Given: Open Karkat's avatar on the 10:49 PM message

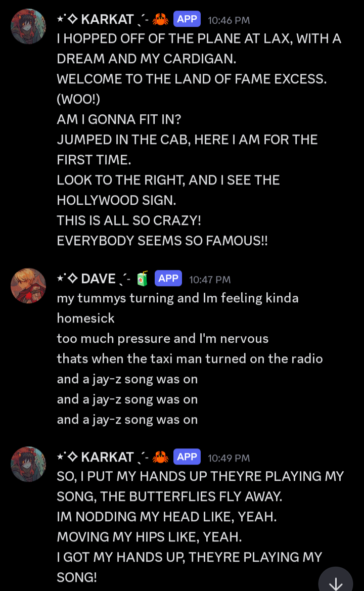Looking at the screenshot, I should click(28, 464).
